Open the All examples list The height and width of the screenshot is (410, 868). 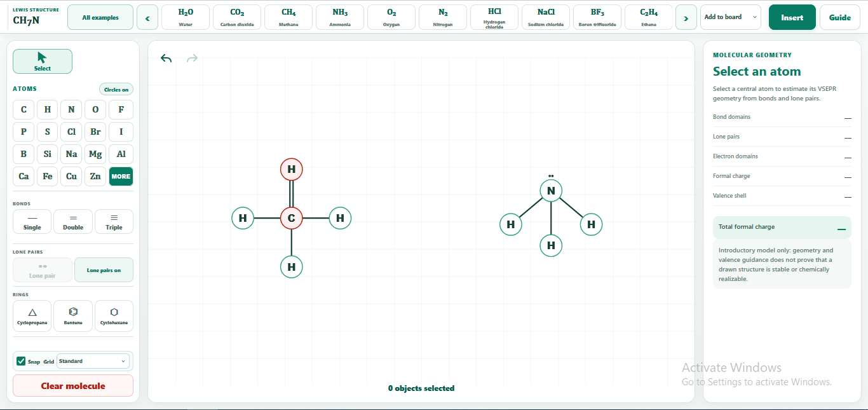pyautogui.click(x=100, y=17)
